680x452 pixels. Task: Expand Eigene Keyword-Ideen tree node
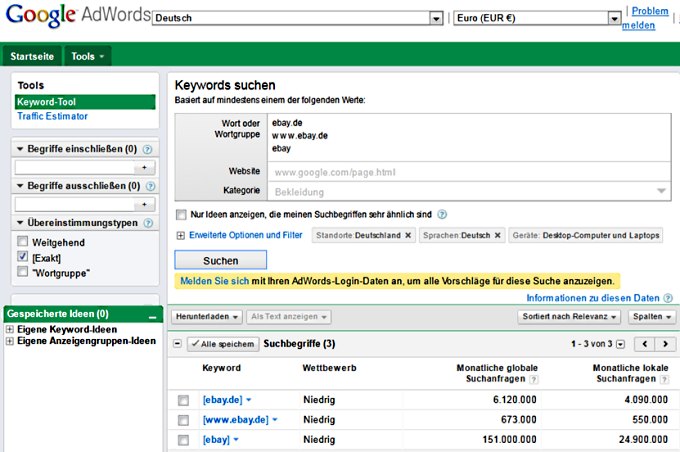tap(9, 329)
